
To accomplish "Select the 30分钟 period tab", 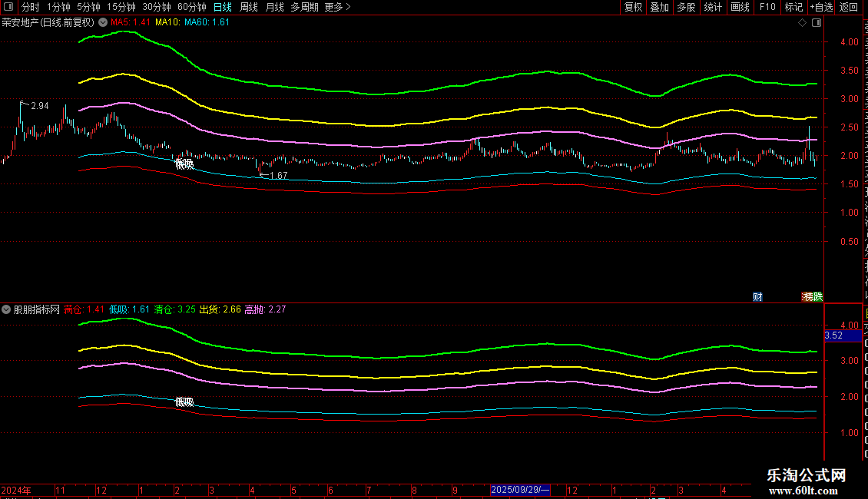I will [x=157, y=7].
